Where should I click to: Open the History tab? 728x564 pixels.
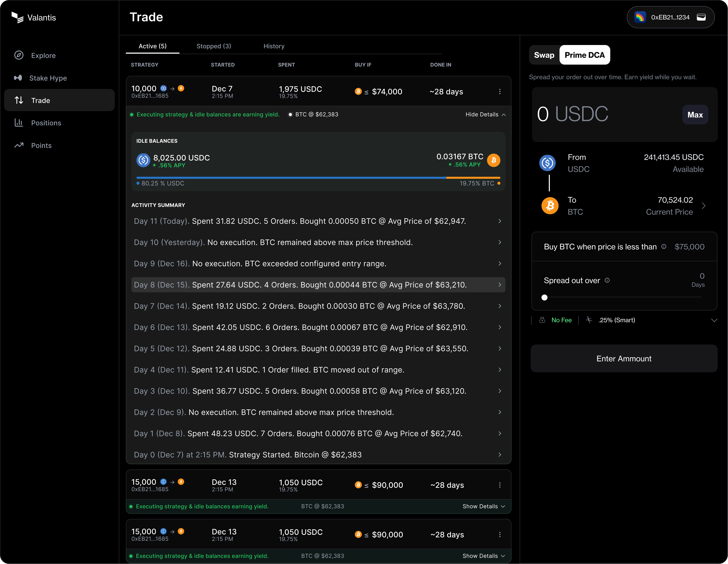click(274, 46)
